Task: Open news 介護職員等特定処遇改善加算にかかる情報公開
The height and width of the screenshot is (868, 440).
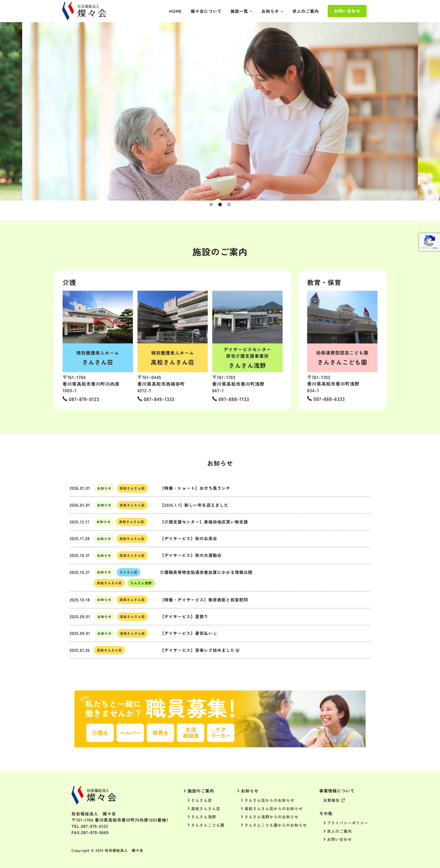Action: pos(206,572)
